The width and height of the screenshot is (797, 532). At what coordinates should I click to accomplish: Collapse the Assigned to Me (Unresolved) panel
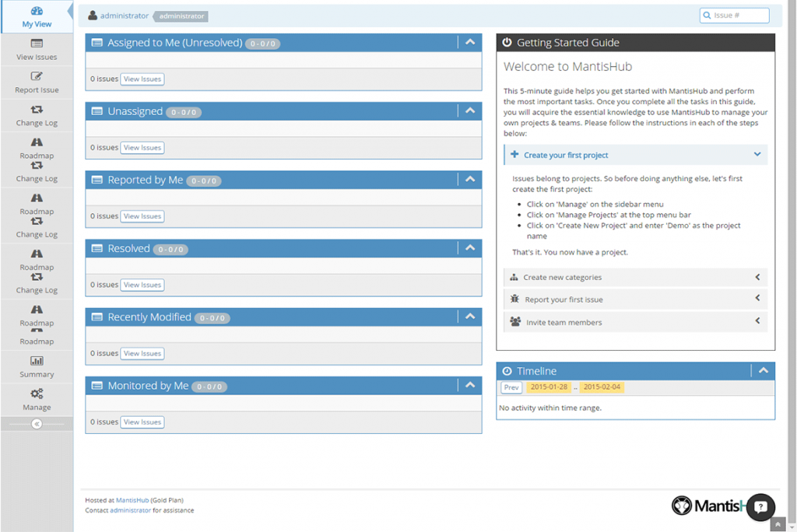[470, 42]
